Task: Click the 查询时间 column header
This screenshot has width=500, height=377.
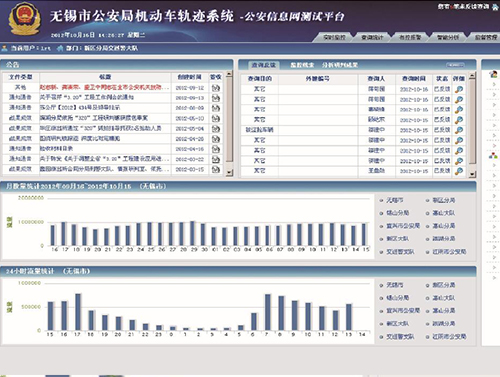Action: click(x=414, y=79)
